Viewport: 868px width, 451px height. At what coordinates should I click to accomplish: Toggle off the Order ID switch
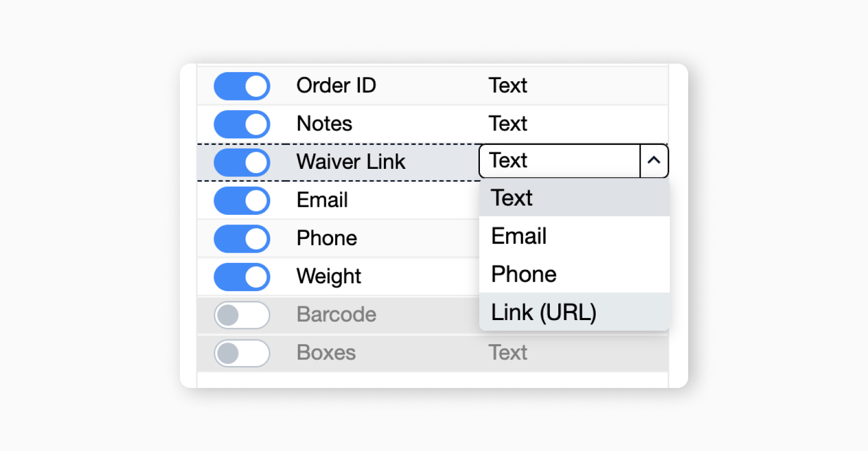pos(242,86)
